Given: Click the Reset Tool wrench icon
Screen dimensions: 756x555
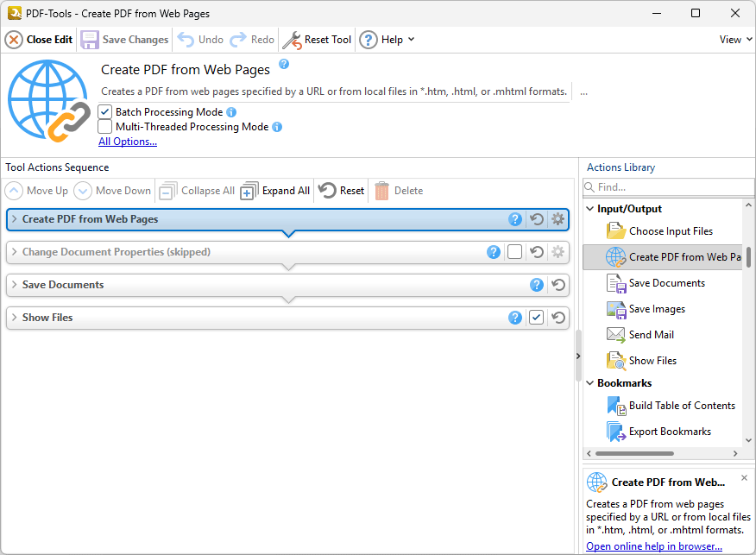Looking at the screenshot, I should point(292,40).
